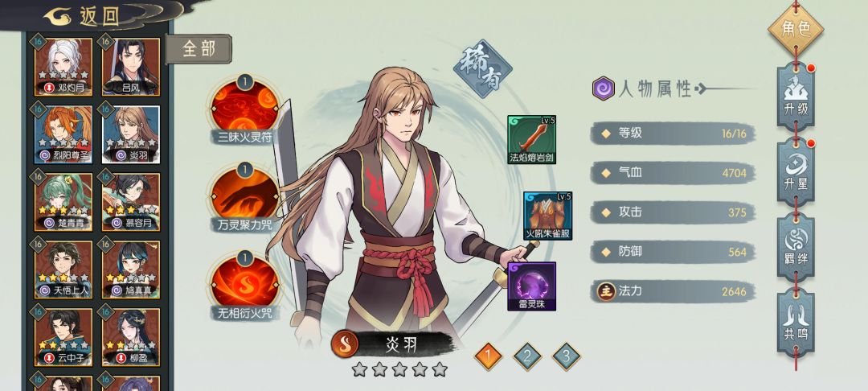Choose 邓灼月 character portrait
Viewport: 868px width, 391px height.
(63, 66)
